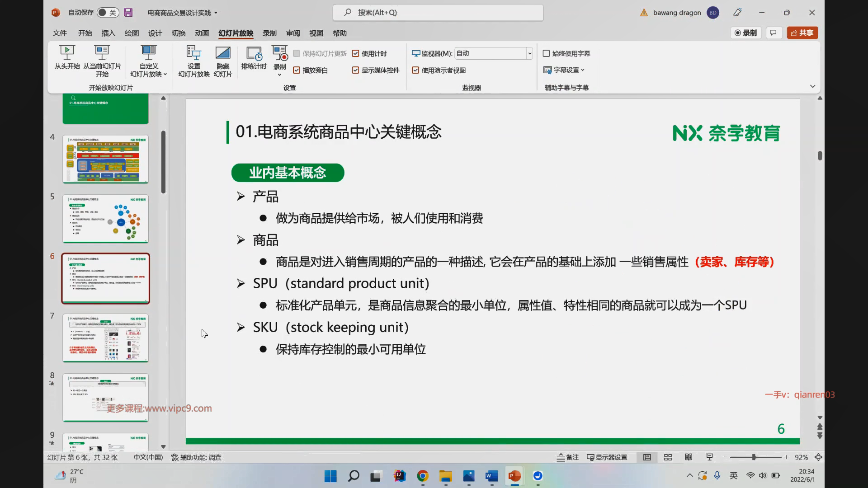
Task: Open Subtitle Settings (字幕设置) dropdown
Action: (x=565, y=70)
